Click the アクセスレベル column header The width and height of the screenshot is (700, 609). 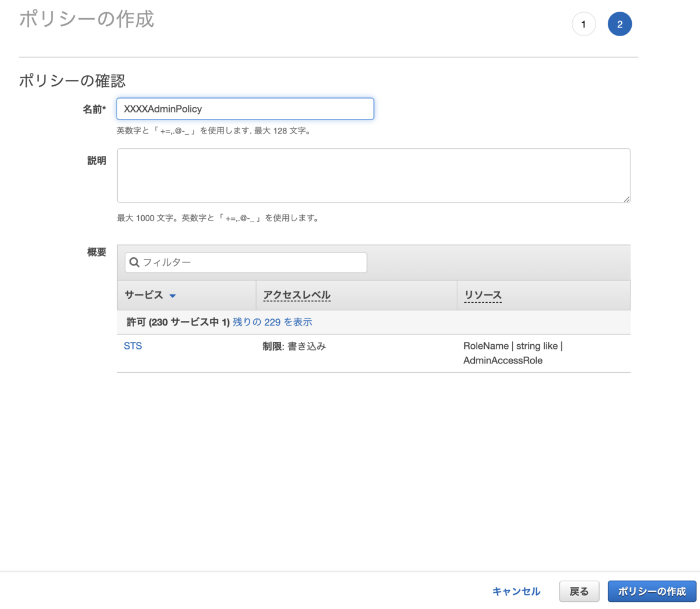pos(296,295)
